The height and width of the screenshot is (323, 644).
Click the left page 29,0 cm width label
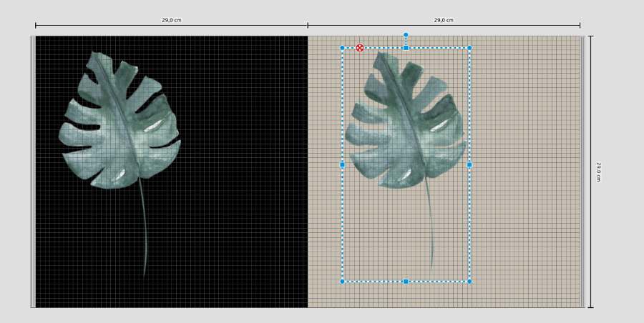pyautogui.click(x=172, y=20)
